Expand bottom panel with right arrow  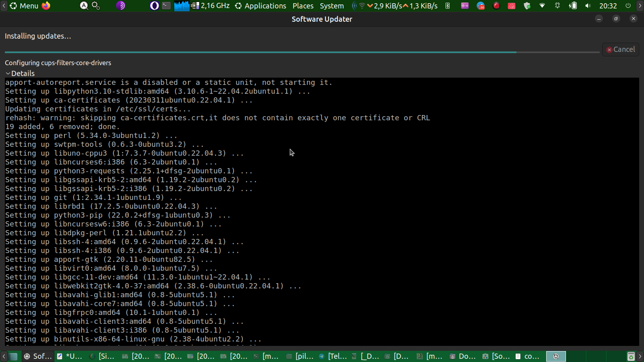coord(640,356)
